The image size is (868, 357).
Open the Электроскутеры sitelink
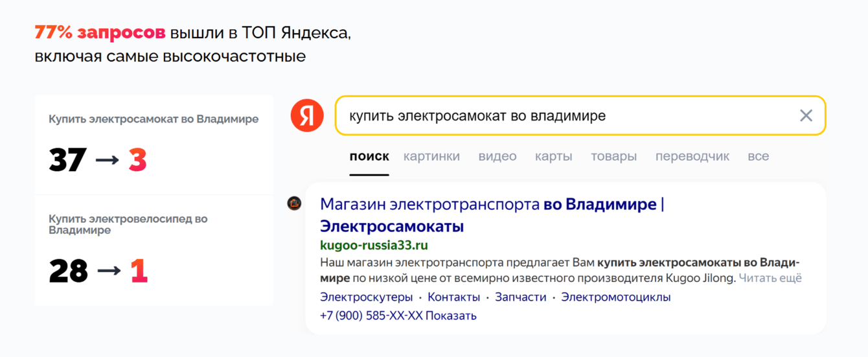click(366, 297)
